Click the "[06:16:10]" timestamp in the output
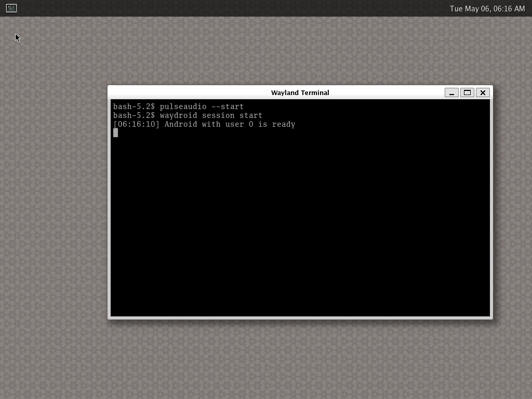 click(x=137, y=124)
